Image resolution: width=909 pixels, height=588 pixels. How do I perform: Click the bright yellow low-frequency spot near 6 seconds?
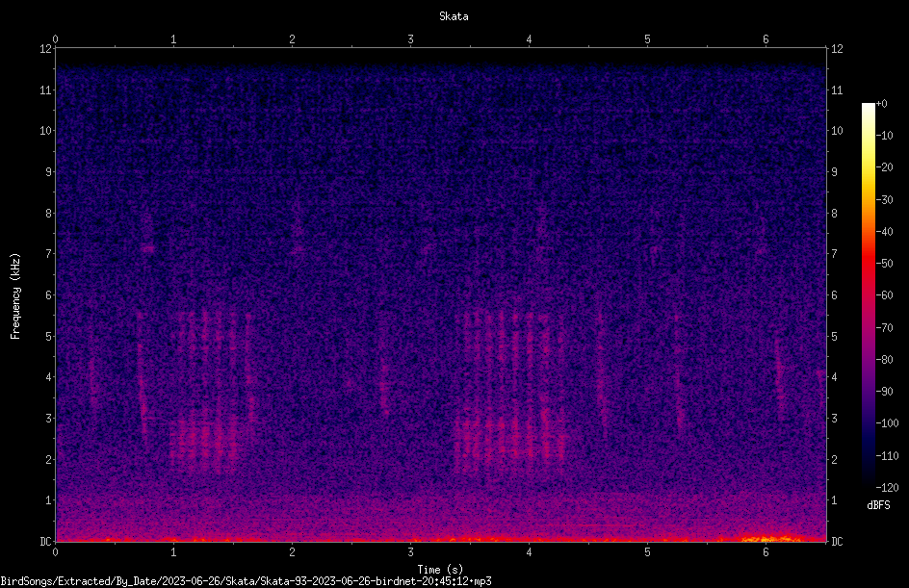[770, 538]
